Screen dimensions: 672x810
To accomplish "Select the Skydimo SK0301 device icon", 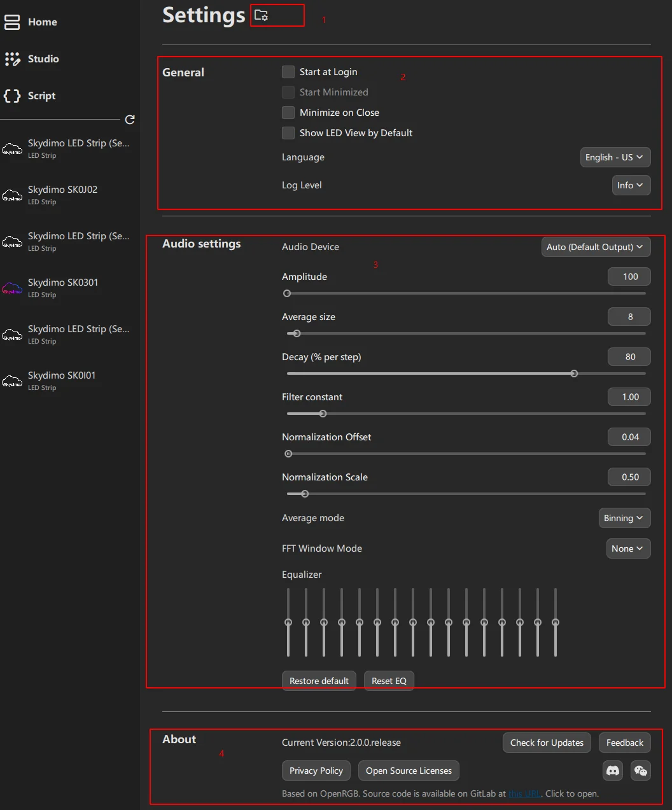I will pyautogui.click(x=12, y=288).
